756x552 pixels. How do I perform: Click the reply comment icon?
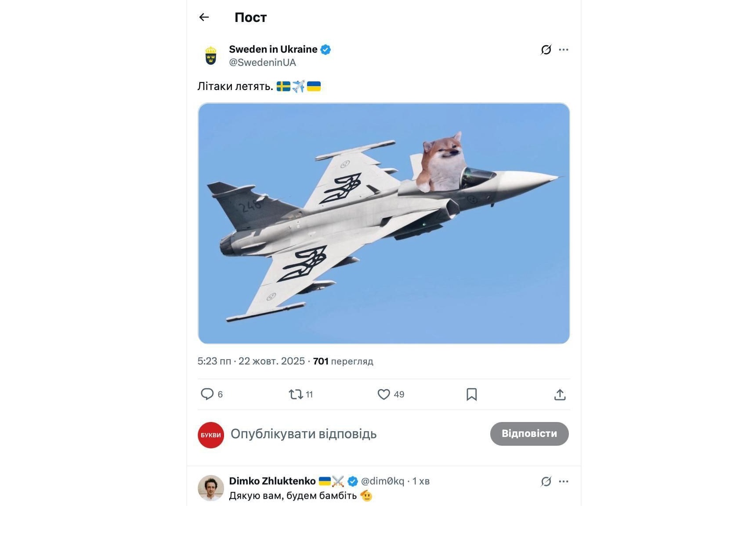[x=207, y=394]
